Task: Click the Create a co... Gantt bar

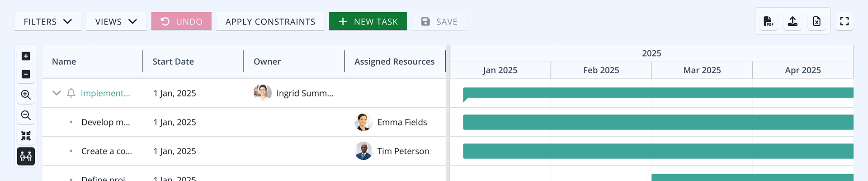Action: coord(658,151)
